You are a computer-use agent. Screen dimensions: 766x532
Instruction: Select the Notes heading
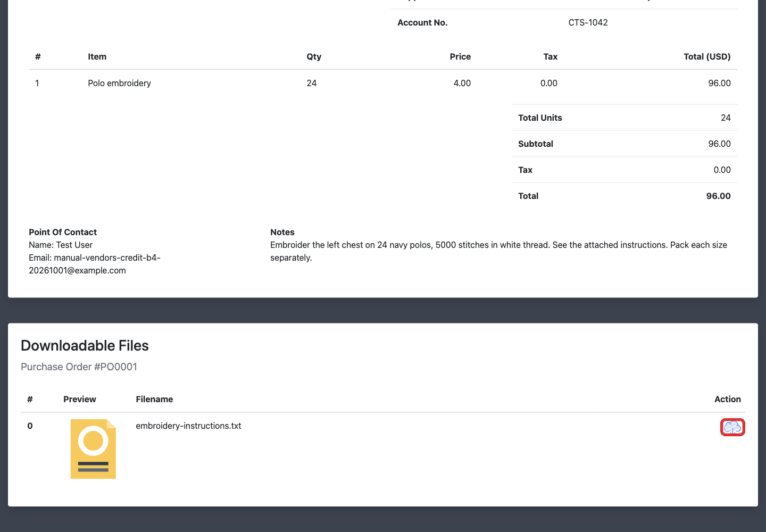[x=282, y=232]
